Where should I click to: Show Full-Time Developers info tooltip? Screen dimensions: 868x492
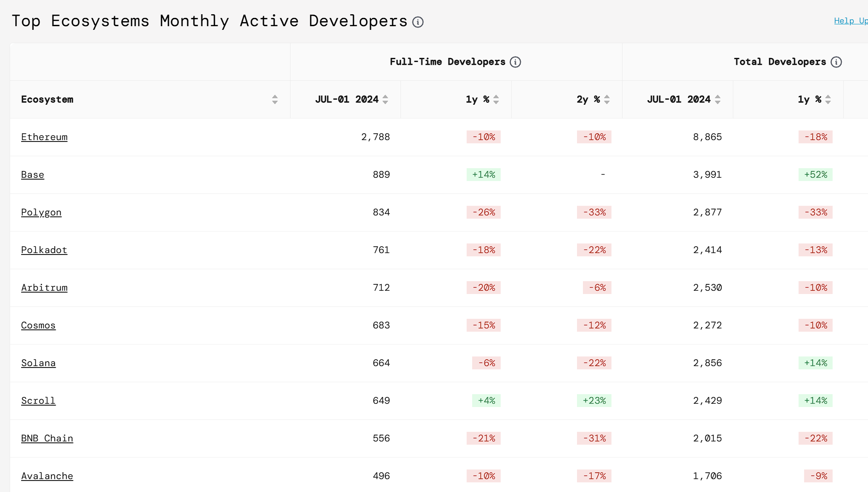tap(515, 62)
